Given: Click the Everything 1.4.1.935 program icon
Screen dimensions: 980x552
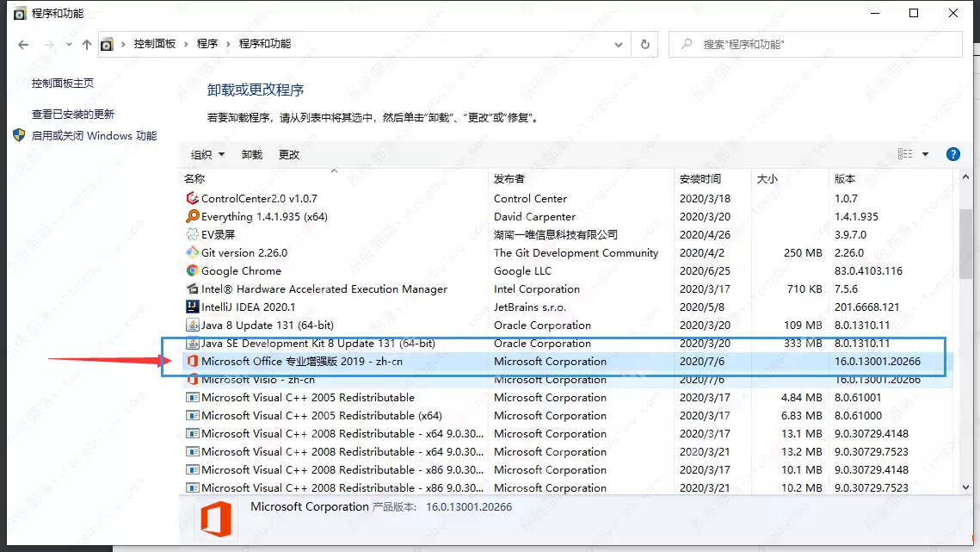Looking at the screenshot, I should 193,216.
